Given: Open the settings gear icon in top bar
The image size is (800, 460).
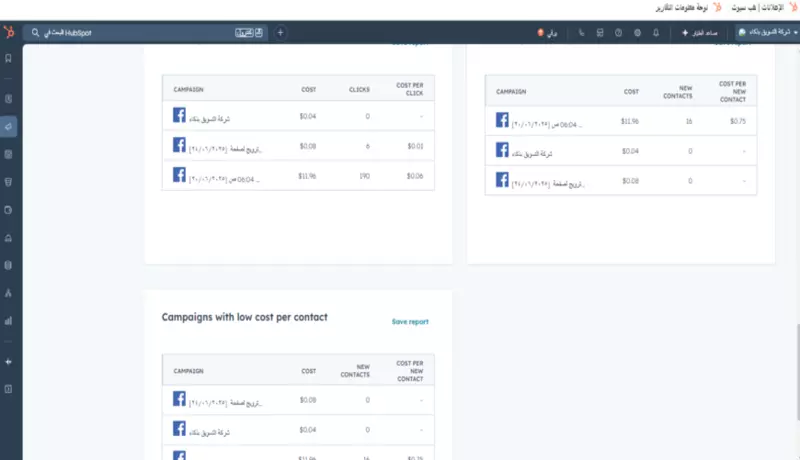Looking at the screenshot, I should pyautogui.click(x=637, y=33).
